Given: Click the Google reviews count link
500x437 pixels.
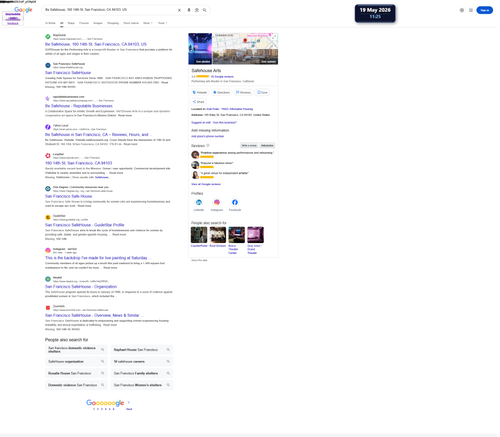Looking at the screenshot, I should point(222,76).
